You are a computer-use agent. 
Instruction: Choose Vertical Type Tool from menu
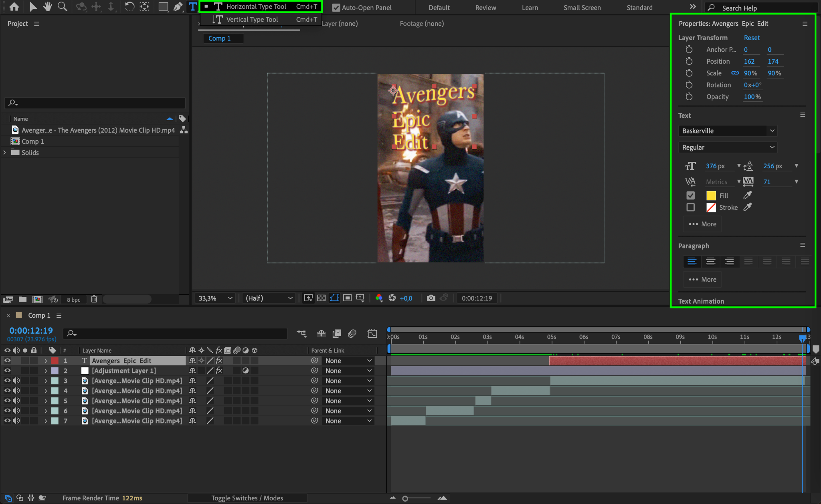[252, 19]
